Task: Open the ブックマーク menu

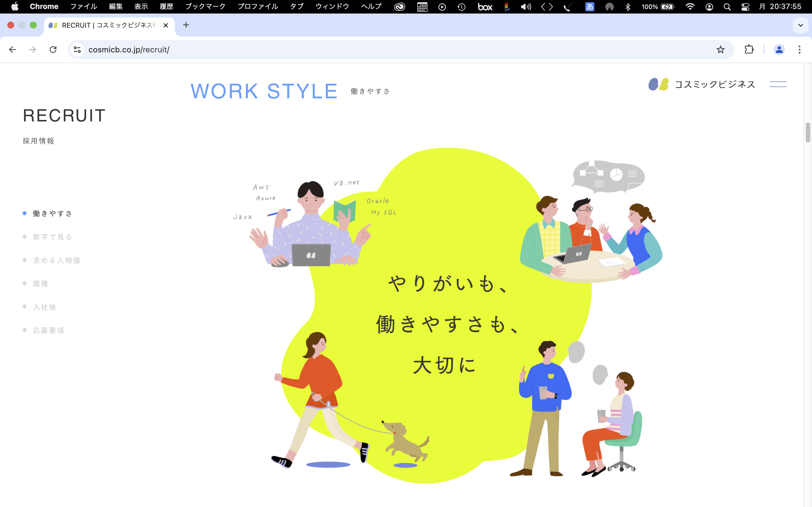Action: 205,7
